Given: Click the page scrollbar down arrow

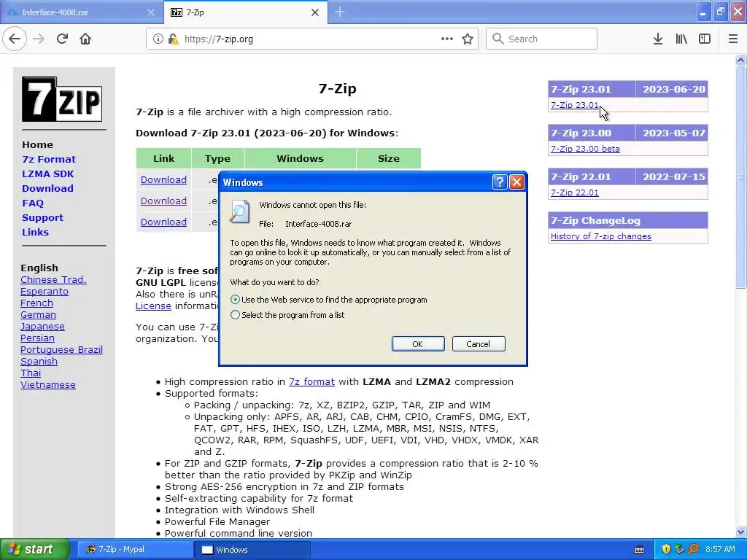Looking at the screenshot, I should point(740,532).
